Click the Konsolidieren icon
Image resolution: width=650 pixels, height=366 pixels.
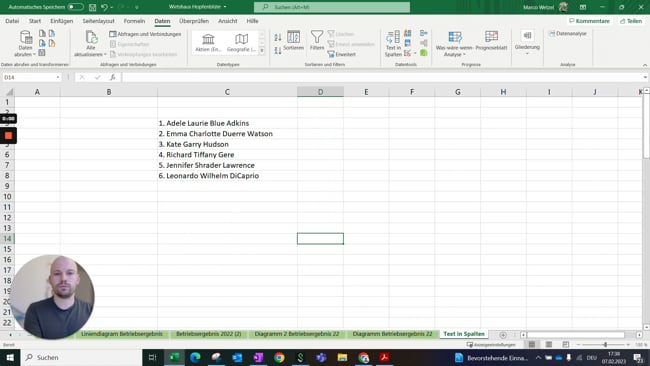(423, 33)
